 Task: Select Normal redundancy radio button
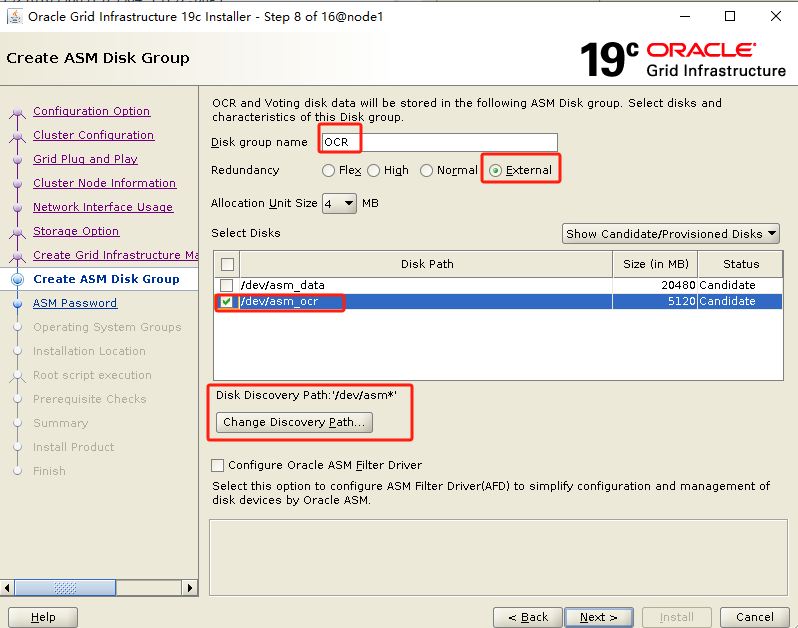[426, 170]
